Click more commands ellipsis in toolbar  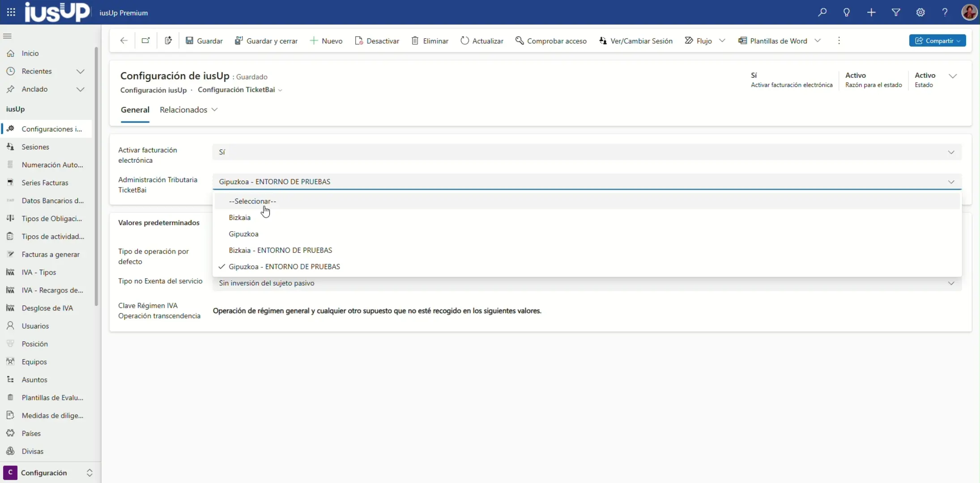click(x=839, y=41)
